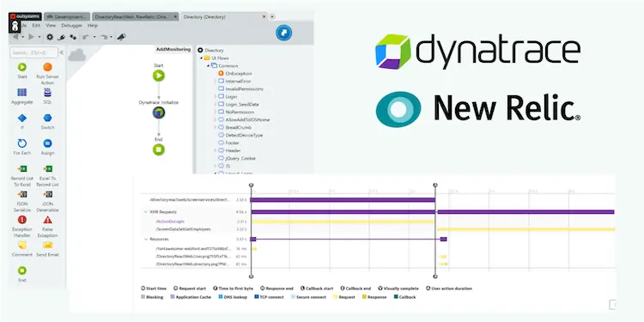Select the Directory root module node

(210, 50)
